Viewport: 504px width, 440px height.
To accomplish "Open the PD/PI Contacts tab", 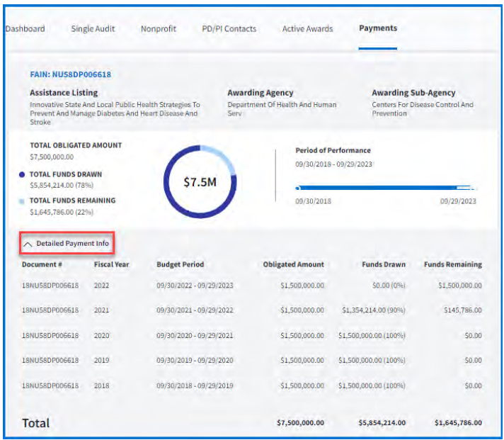I will tap(229, 29).
